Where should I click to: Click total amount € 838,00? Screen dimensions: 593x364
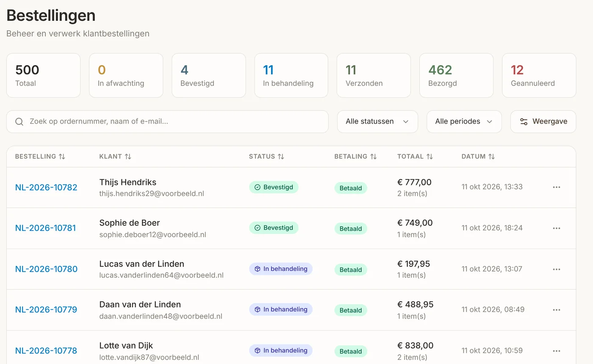[x=416, y=346]
